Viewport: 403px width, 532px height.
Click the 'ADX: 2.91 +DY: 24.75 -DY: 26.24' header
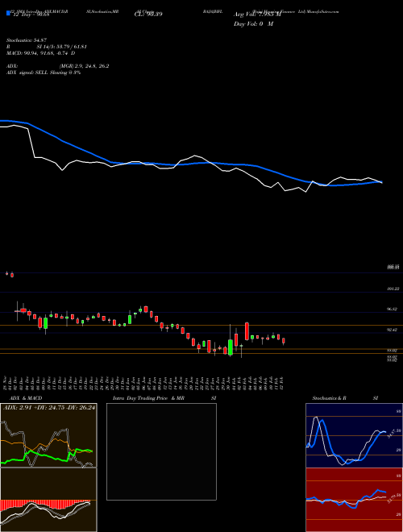[49, 407]
